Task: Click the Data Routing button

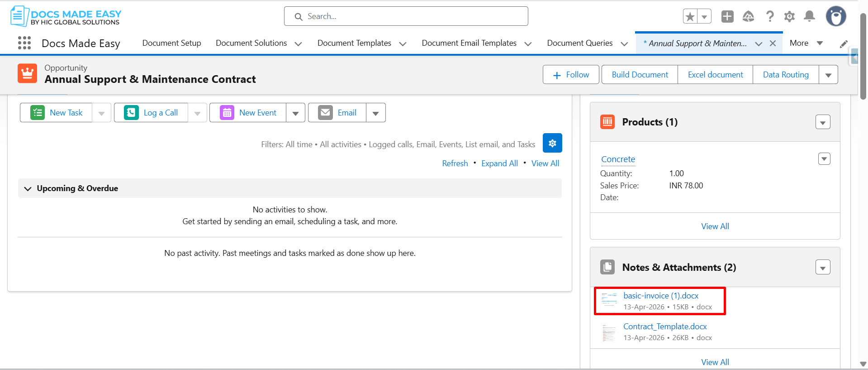Action: 786,75
